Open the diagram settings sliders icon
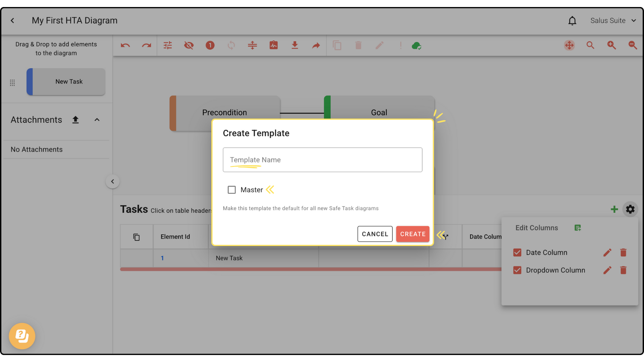Viewport: 644px width, 362px height. click(168, 45)
